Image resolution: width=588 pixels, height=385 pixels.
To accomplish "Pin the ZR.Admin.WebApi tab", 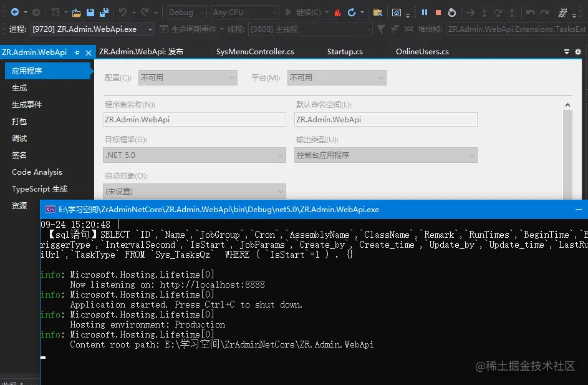I will tap(77, 53).
